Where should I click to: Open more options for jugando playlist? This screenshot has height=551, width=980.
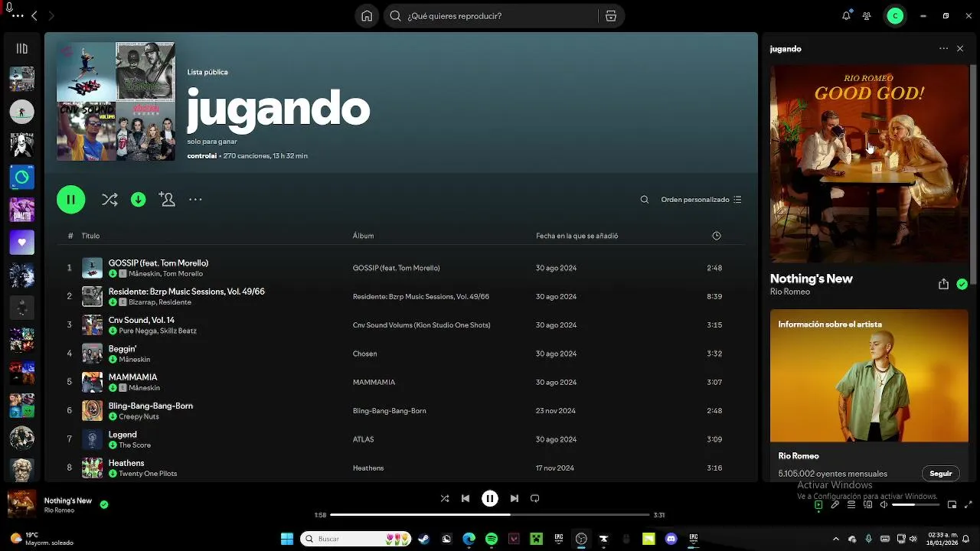[x=195, y=200]
